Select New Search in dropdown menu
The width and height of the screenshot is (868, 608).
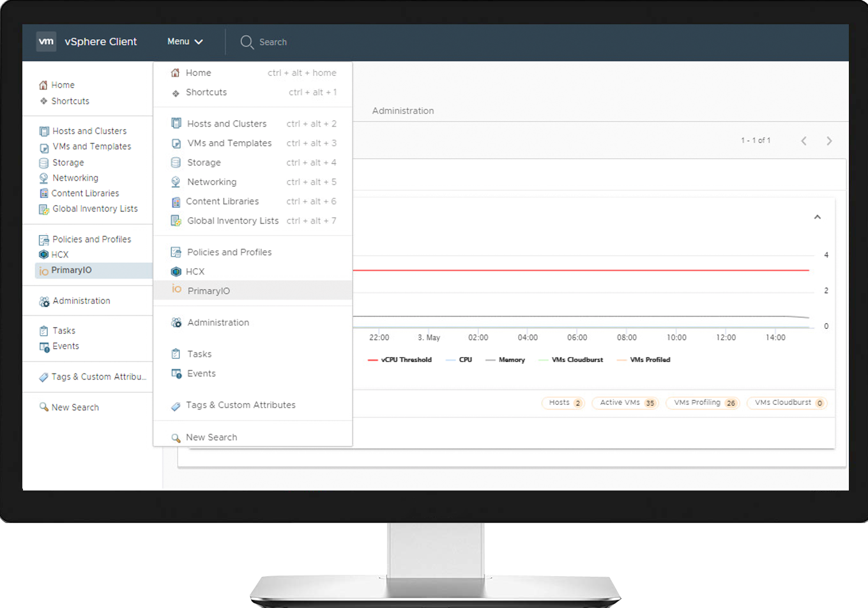[x=253, y=437]
